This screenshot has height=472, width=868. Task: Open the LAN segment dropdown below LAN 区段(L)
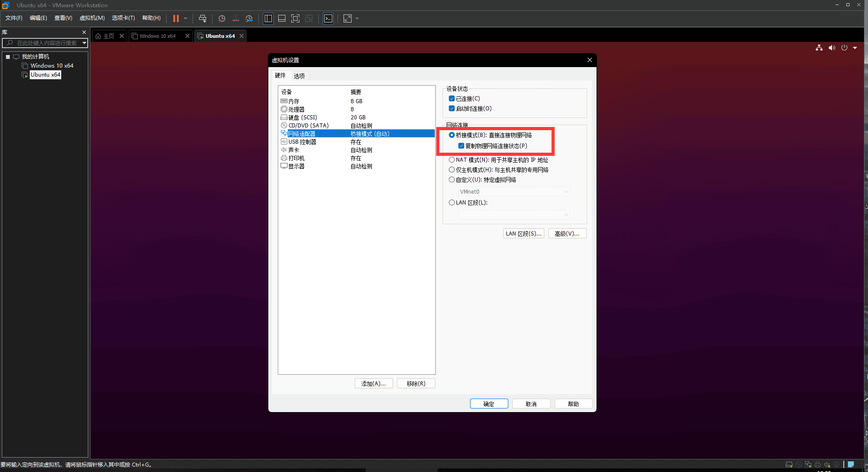tap(514, 215)
